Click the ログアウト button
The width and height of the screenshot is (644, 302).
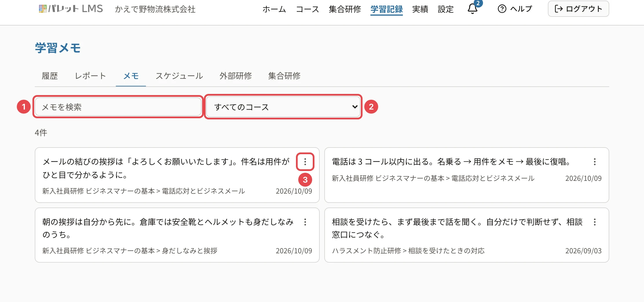pyautogui.click(x=578, y=9)
